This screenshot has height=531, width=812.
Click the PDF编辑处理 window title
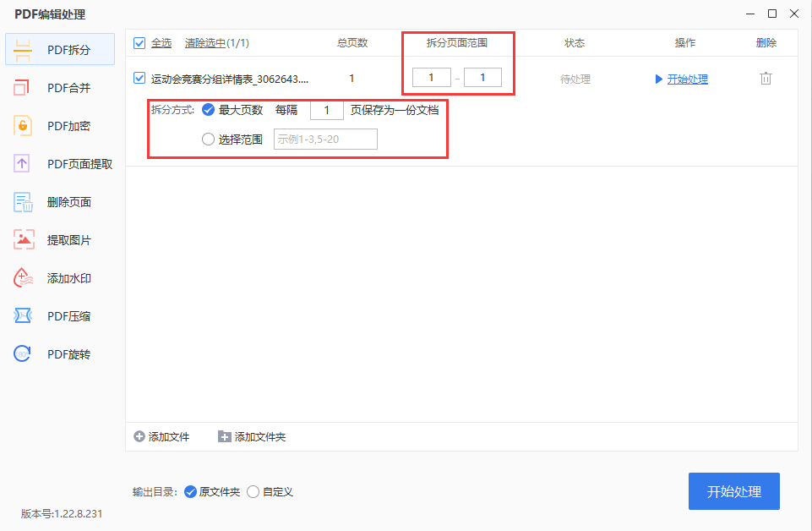(x=50, y=14)
